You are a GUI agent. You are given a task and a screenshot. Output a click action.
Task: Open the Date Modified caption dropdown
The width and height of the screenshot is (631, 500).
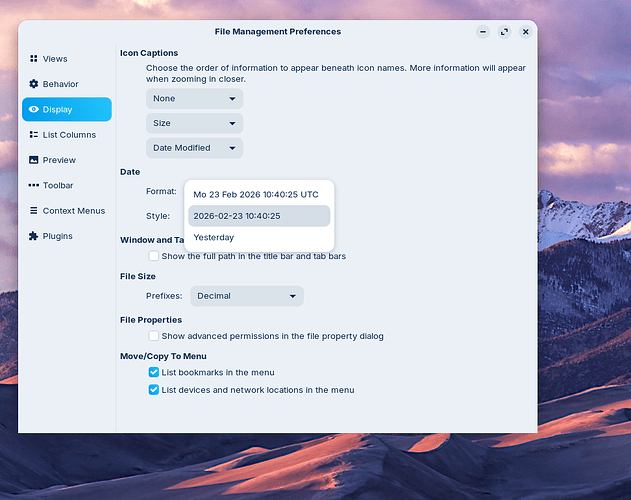[x=195, y=148]
